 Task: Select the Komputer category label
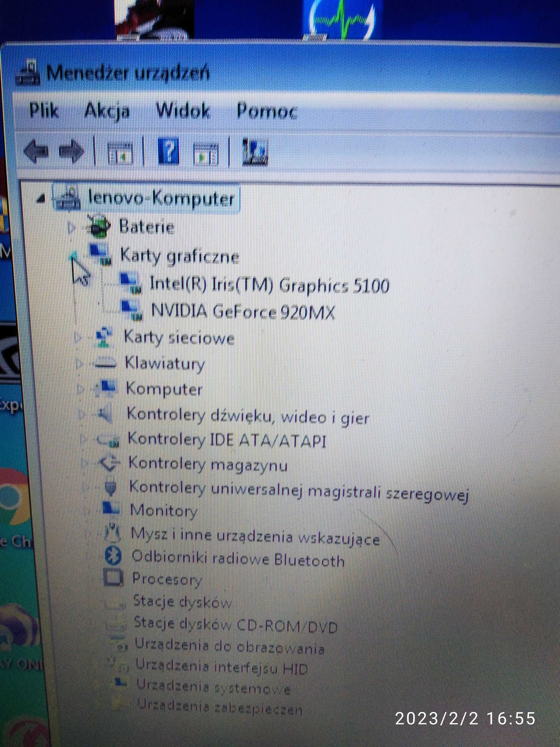(x=164, y=389)
